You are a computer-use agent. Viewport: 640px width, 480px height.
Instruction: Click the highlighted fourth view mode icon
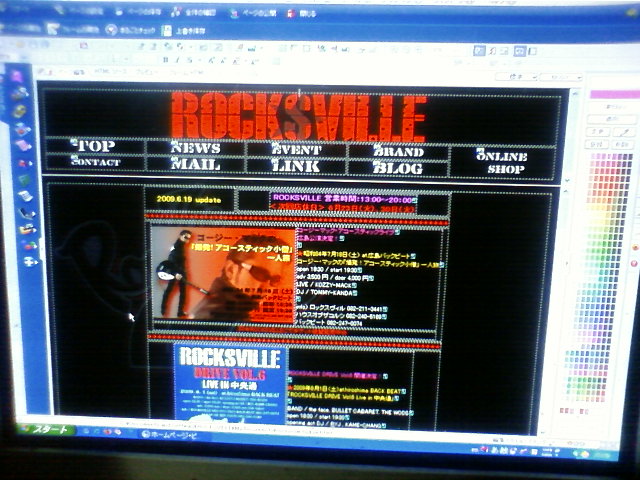(519, 51)
